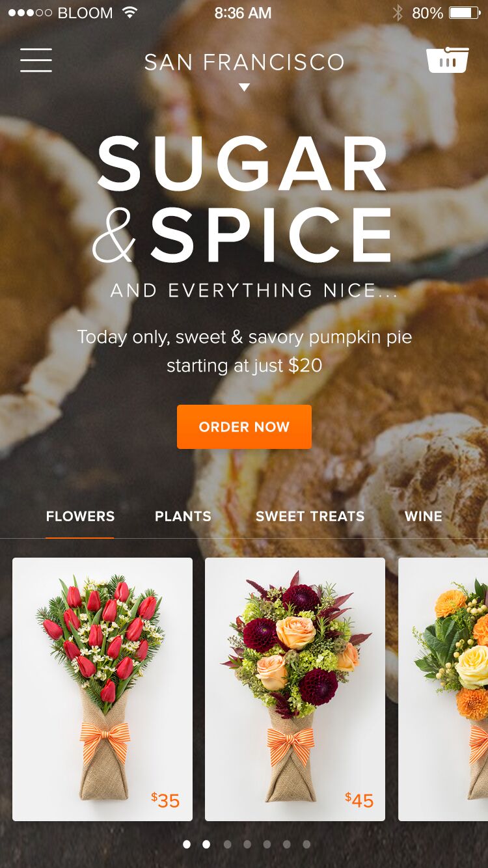488x868 pixels.
Task: Switch to the Plants tab
Action: click(x=183, y=517)
